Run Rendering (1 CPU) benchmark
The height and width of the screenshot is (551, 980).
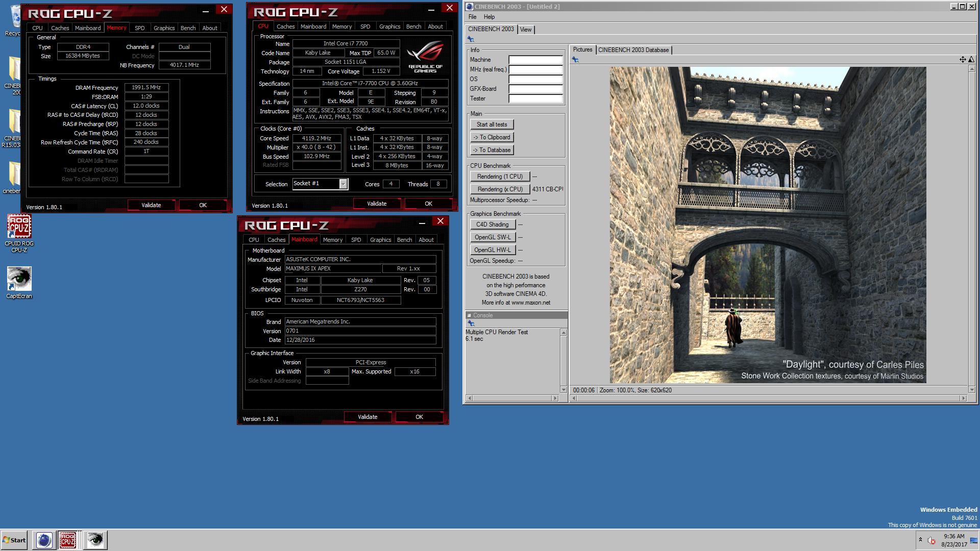pos(500,177)
